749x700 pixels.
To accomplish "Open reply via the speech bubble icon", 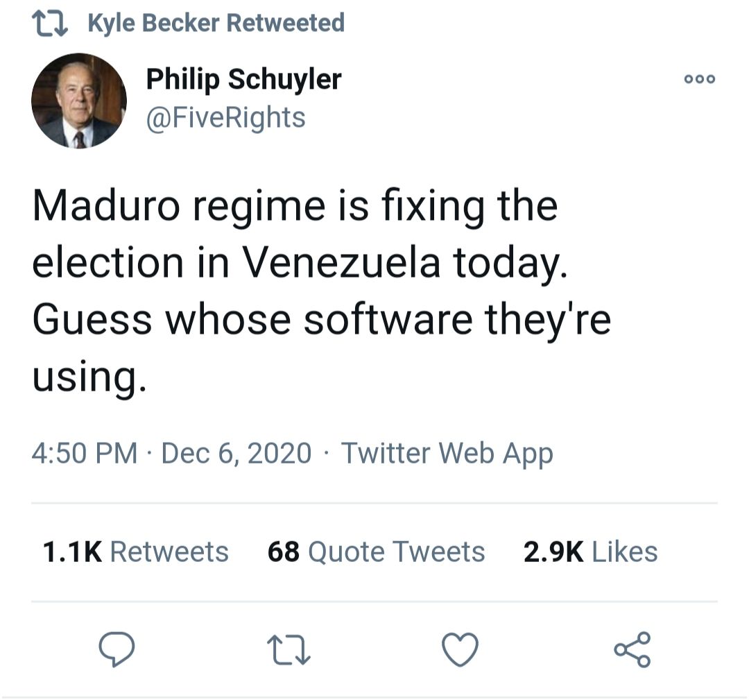I will pos(118,650).
